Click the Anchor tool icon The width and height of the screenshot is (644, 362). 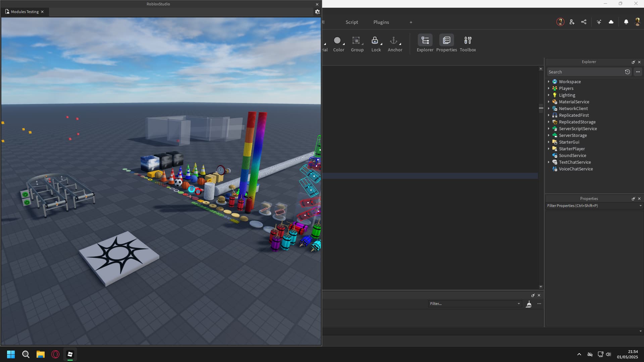click(393, 41)
